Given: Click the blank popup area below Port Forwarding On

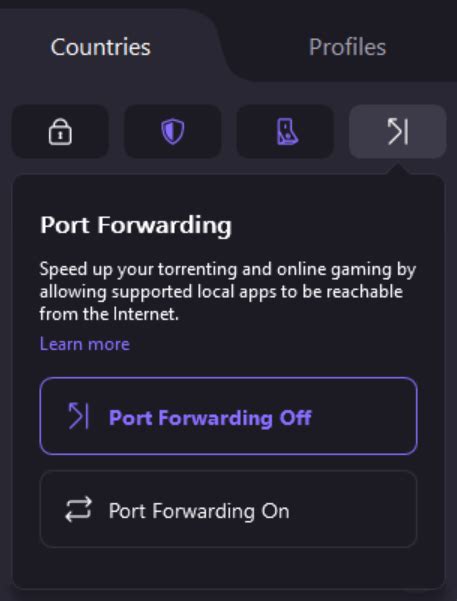Looking at the screenshot, I should [228, 567].
